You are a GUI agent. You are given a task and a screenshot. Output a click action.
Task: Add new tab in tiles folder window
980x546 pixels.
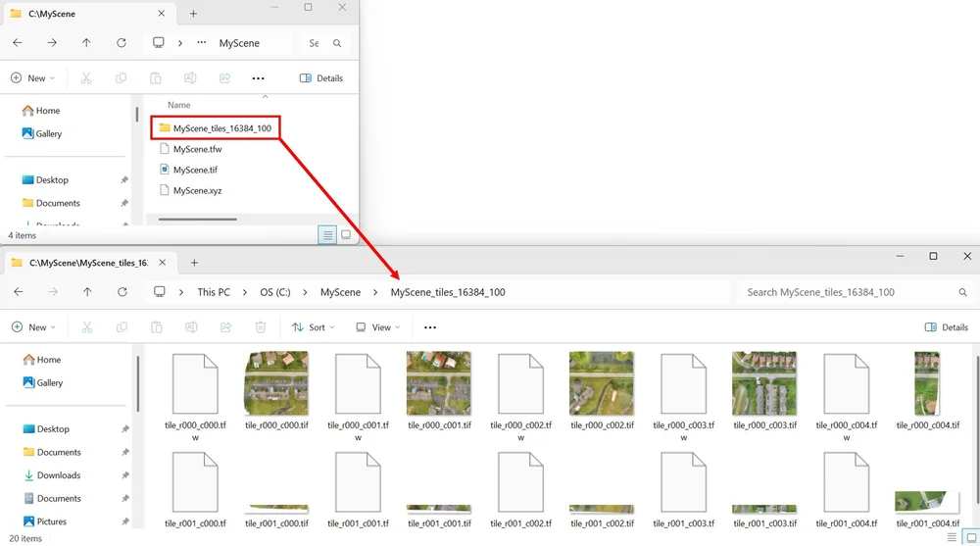pos(194,263)
